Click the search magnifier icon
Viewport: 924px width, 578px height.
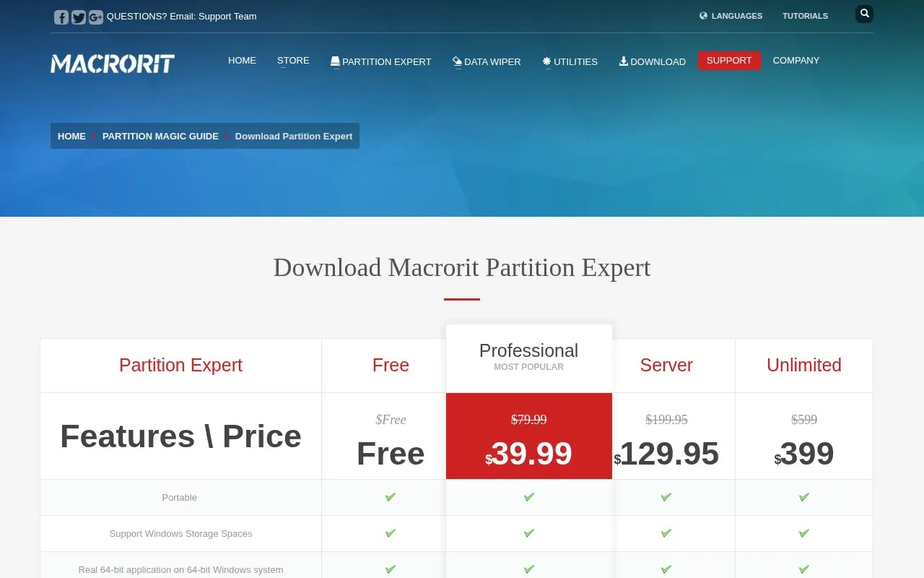click(865, 14)
